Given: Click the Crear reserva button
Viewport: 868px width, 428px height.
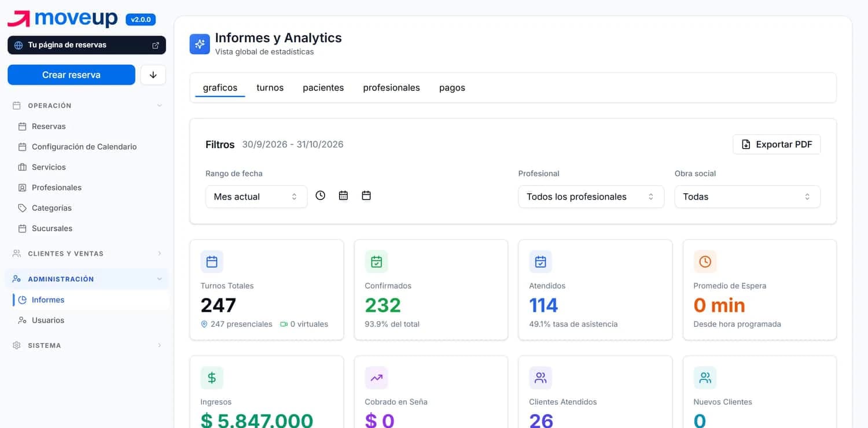Looking at the screenshot, I should point(71,75).
